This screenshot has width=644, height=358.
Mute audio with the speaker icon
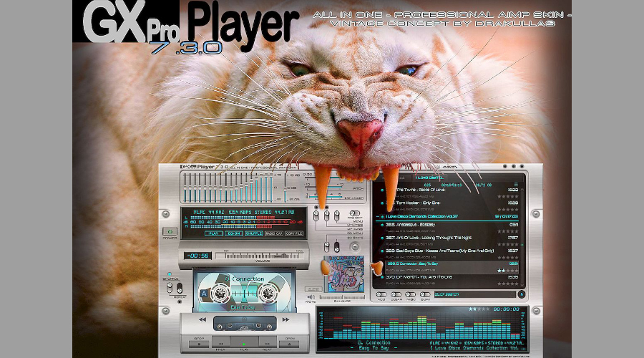(x=311, y=297)
